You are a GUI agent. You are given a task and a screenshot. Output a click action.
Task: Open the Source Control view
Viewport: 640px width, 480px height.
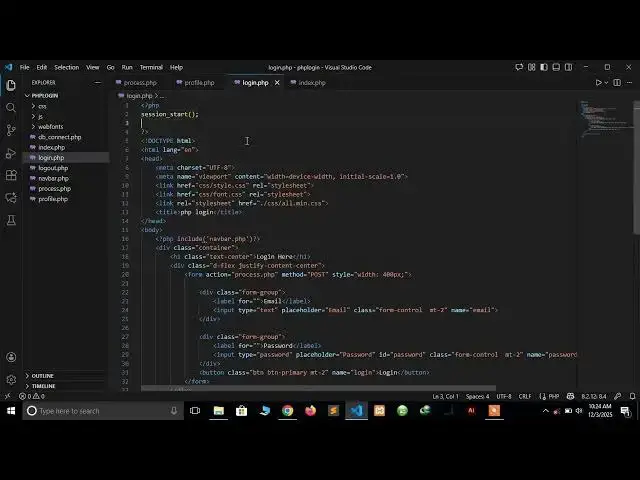tap(11, 130)
